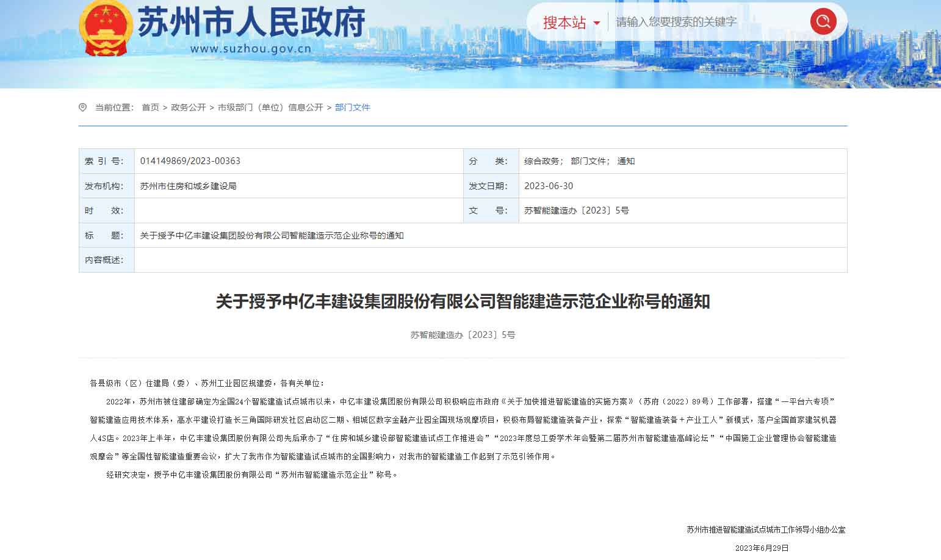The height and width of the screenshot is (560, 941).
Task: Select the 部门文件 breadcrumb link
Action: coord(353,107)
